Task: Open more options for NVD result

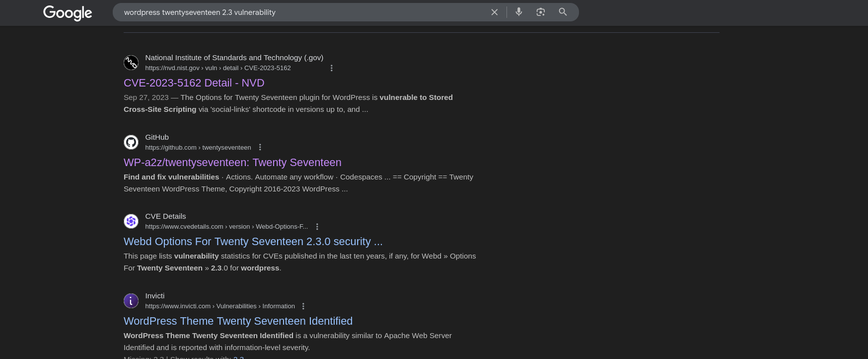Action: 332,68
